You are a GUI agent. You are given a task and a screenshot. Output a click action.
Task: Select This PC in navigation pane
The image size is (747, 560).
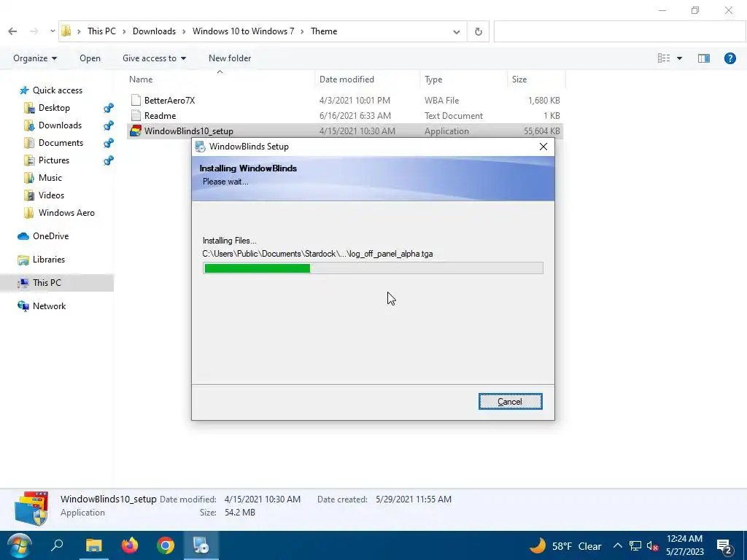coord(57,283)
